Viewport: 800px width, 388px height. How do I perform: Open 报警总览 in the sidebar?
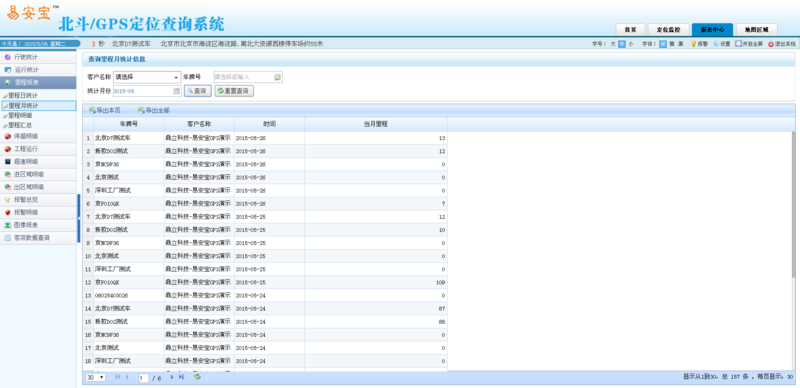click(38, 200)
